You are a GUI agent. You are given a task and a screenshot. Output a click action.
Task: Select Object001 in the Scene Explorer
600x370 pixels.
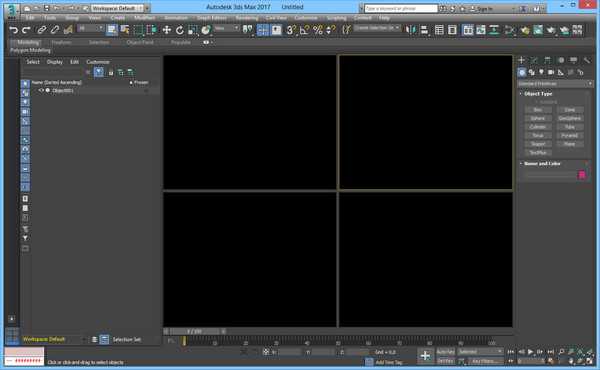click(63, 91)
